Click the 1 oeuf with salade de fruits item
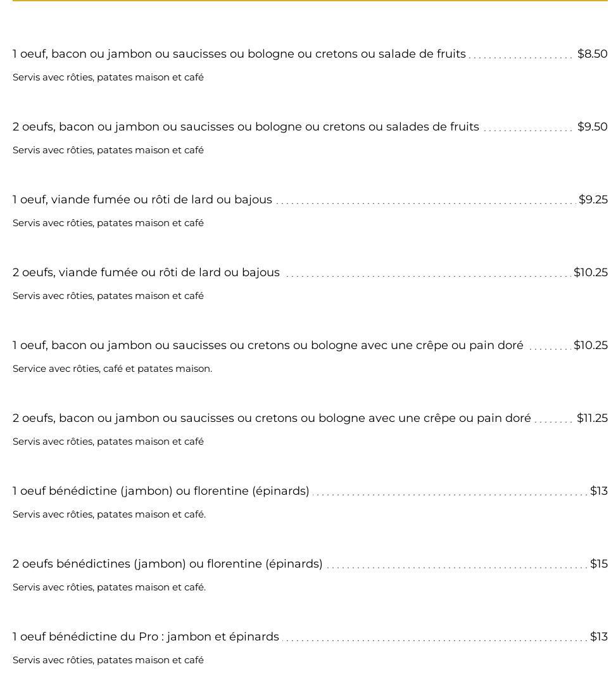Screen dimensions: 611x700 [239, 54]
